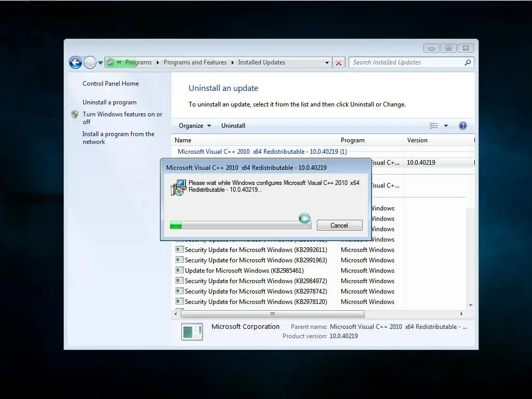Click the installer icon in the dialog
The height and width of the screenshot is (399, 532).
178,188
